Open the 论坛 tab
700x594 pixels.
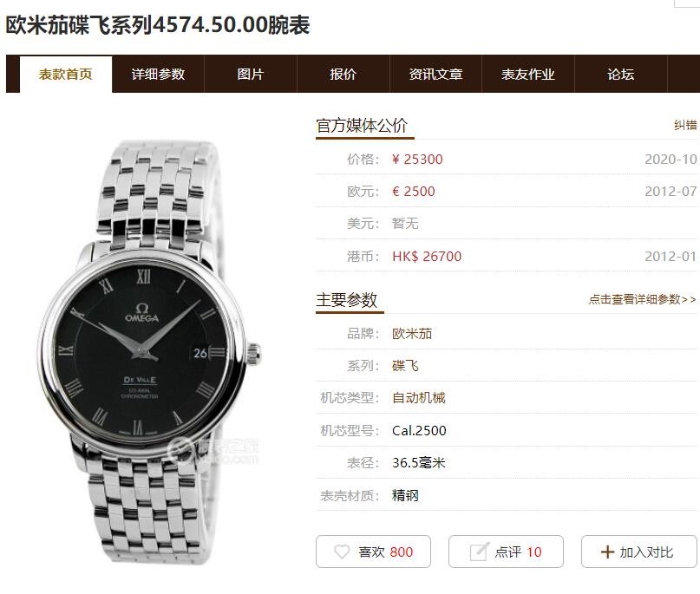tap(620, 74)
